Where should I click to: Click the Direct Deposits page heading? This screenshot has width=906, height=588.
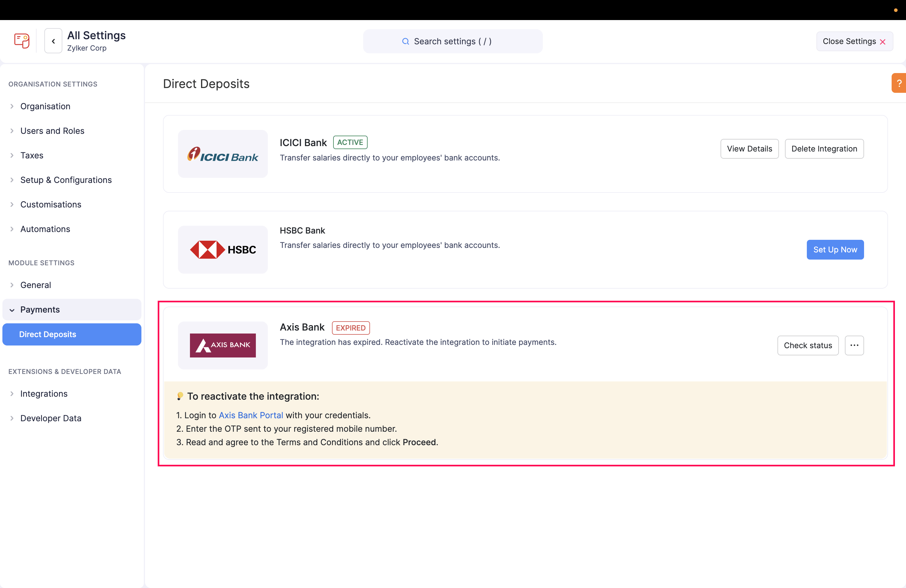coord(206,84)
